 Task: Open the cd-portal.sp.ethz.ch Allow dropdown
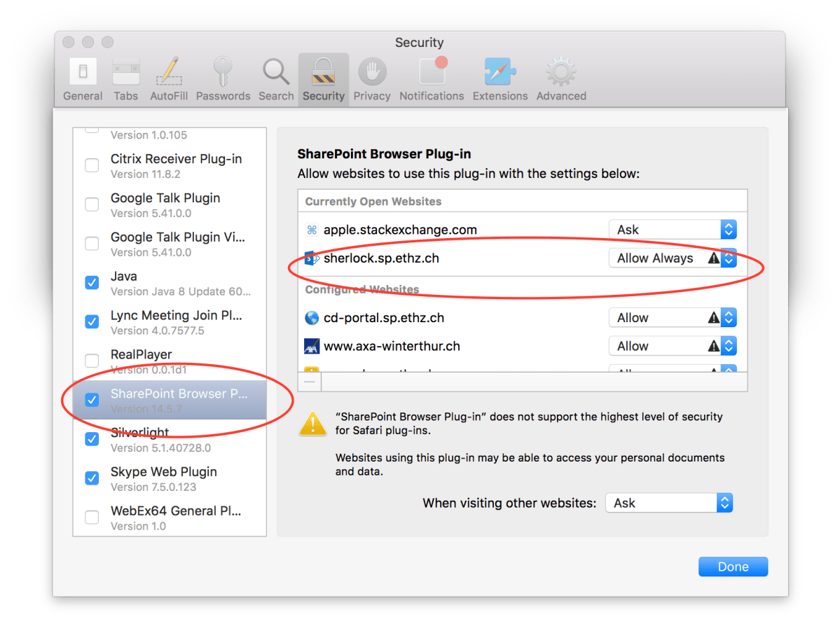(673, 318)
